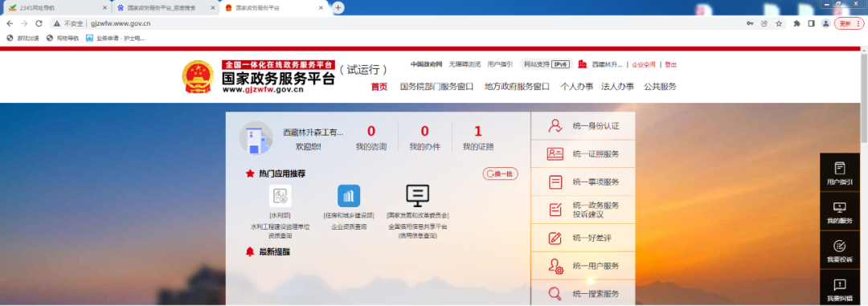Toggle the browser side panel icon
This screenshot has height=306, width=868.
(x=811, y=23)
